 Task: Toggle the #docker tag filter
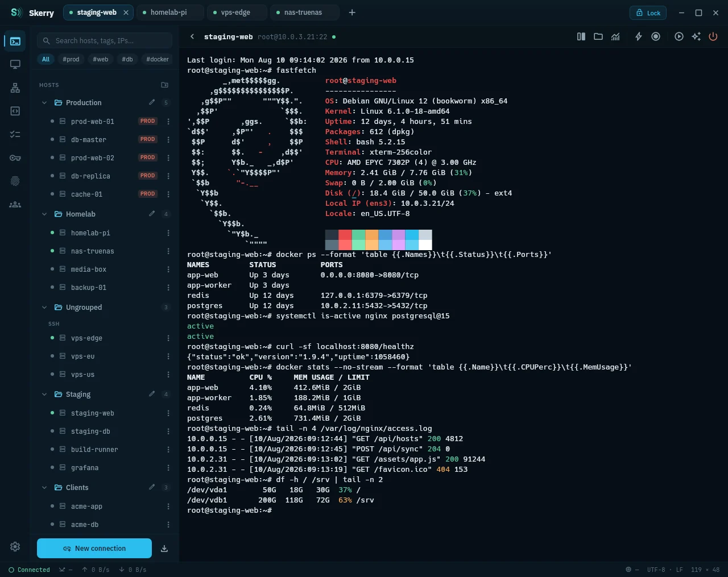pos(158,59)
